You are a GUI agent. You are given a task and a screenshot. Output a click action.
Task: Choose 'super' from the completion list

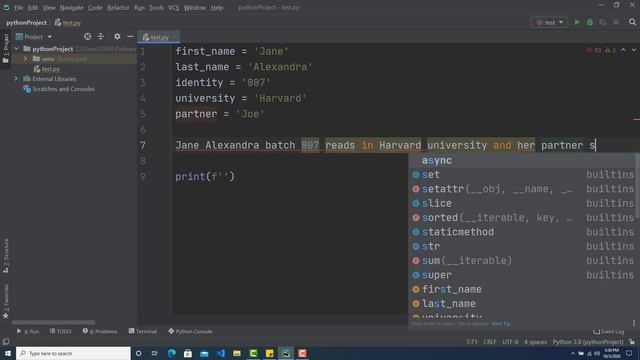(523, 275)
